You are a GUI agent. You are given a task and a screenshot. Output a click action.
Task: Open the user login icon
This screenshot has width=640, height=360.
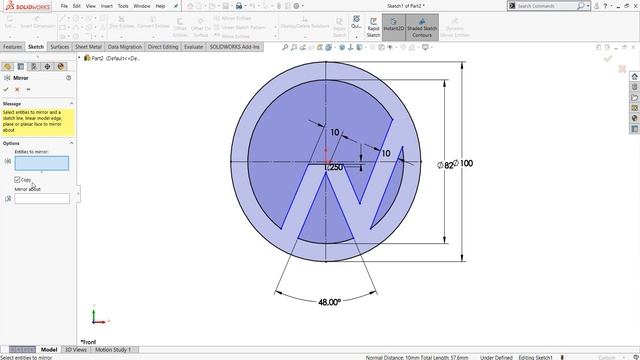coord(596,6)
